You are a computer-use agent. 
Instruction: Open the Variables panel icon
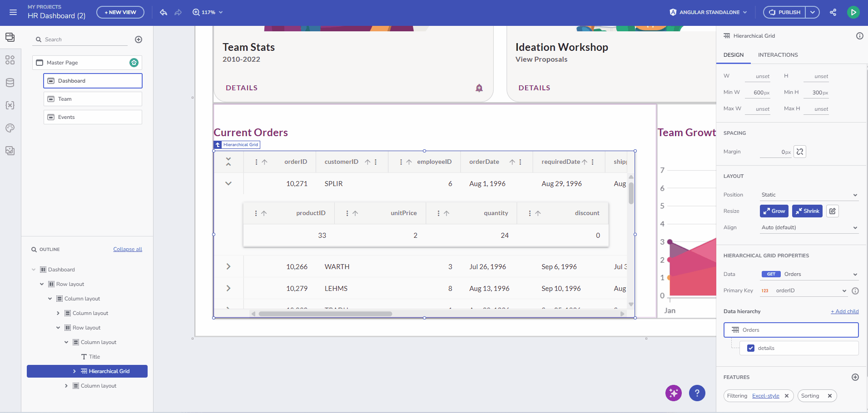[10, 105]
